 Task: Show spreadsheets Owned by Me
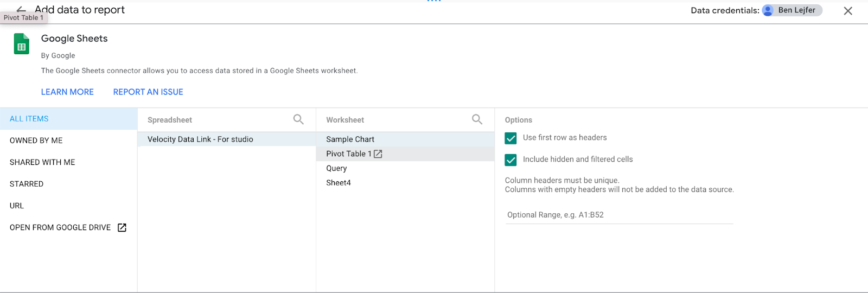point(36,141)
